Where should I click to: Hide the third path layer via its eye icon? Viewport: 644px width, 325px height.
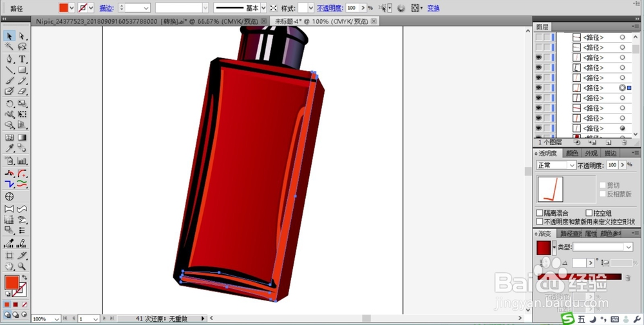(538, 57)
